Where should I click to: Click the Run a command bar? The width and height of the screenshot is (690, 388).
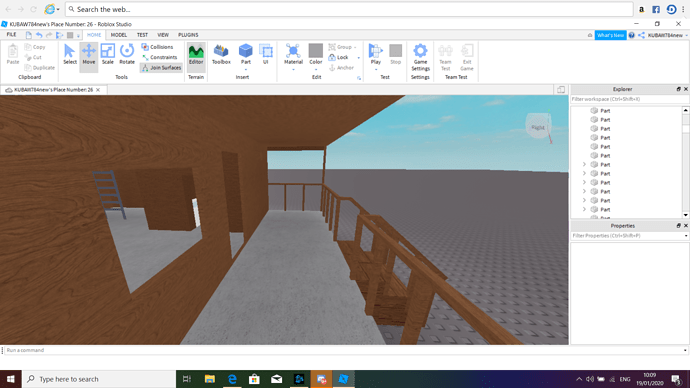click(343, 351)
